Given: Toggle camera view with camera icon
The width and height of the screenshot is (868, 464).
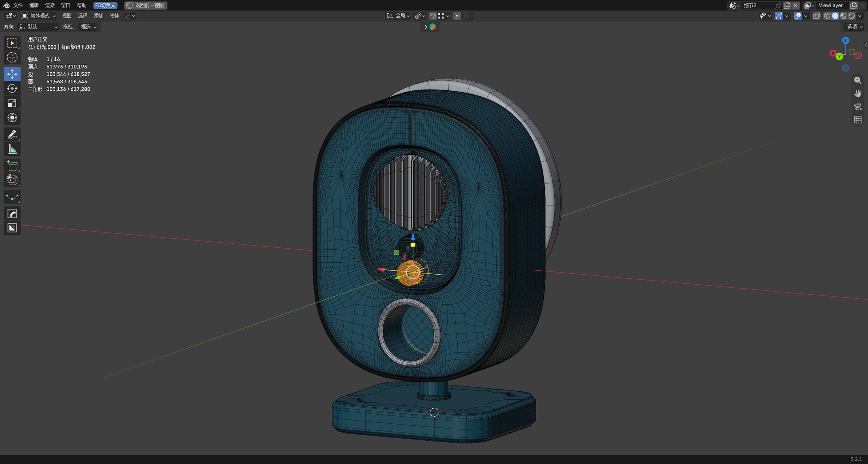Looking at the screenshot, I should pos(858,107).
